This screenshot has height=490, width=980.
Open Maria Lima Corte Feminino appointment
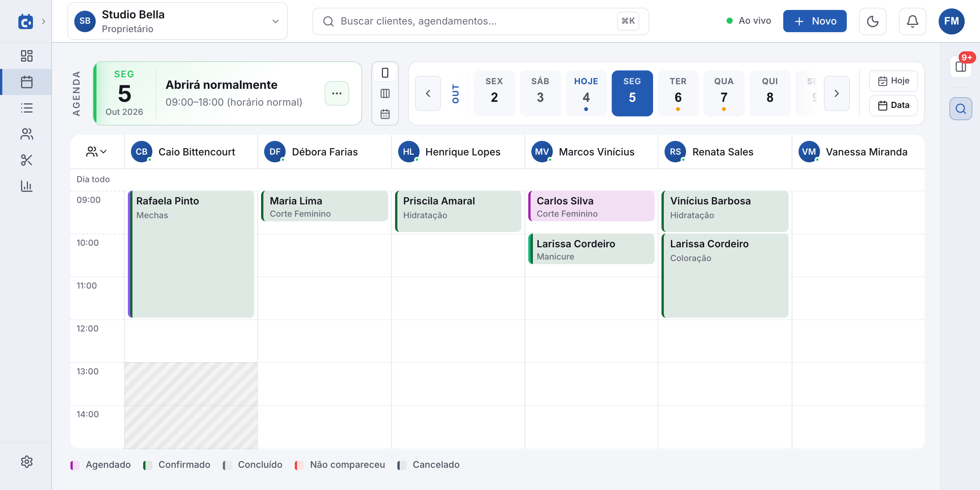coord(325,206)
